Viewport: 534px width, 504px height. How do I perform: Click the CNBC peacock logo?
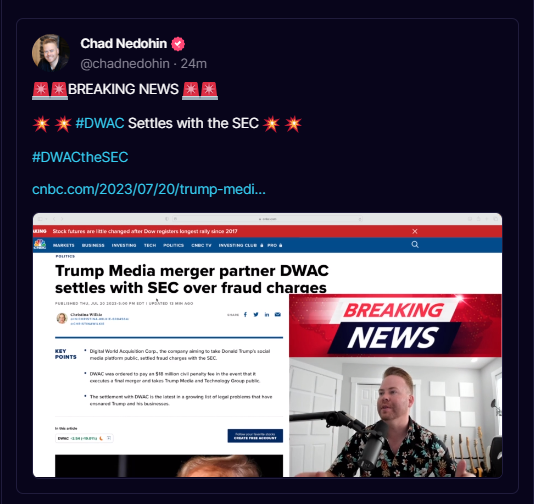tap(40, 245)
